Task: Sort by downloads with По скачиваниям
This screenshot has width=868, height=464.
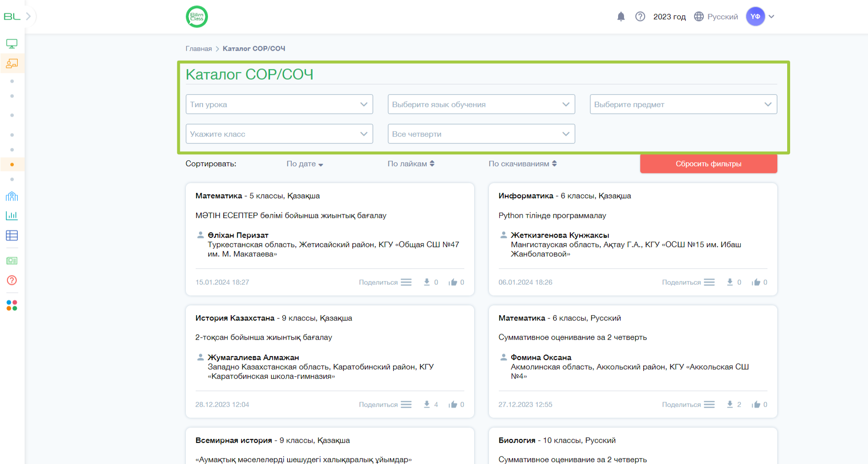Action: click(522, 164)
